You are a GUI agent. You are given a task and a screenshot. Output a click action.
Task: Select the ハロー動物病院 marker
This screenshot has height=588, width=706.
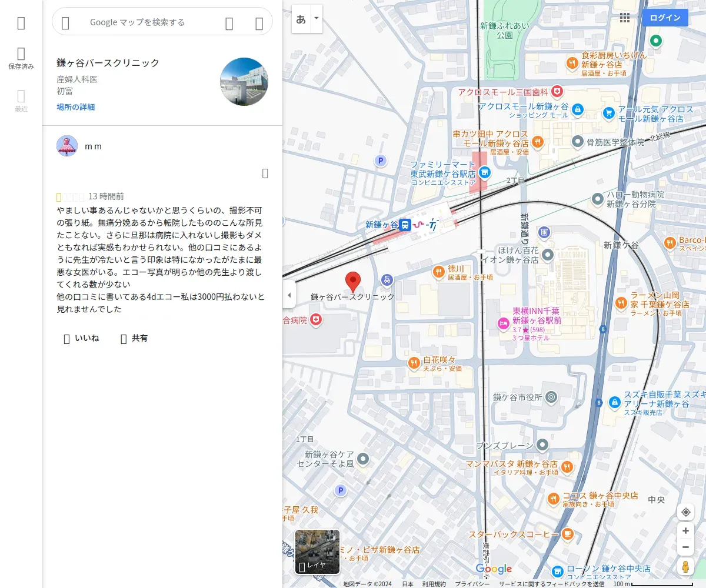(x=598, y=198)
